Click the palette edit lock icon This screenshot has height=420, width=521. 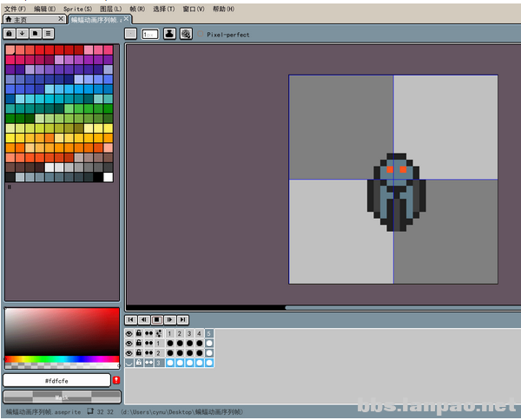tap(10, 34)
